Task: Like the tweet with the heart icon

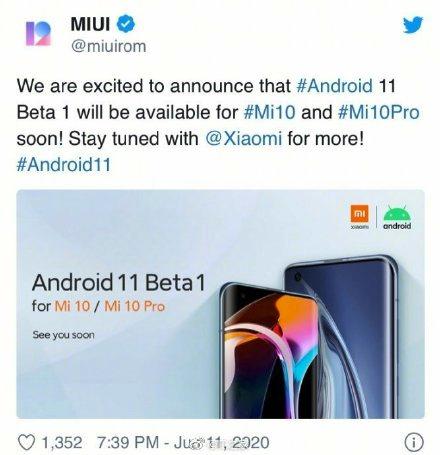Action: 26,443
